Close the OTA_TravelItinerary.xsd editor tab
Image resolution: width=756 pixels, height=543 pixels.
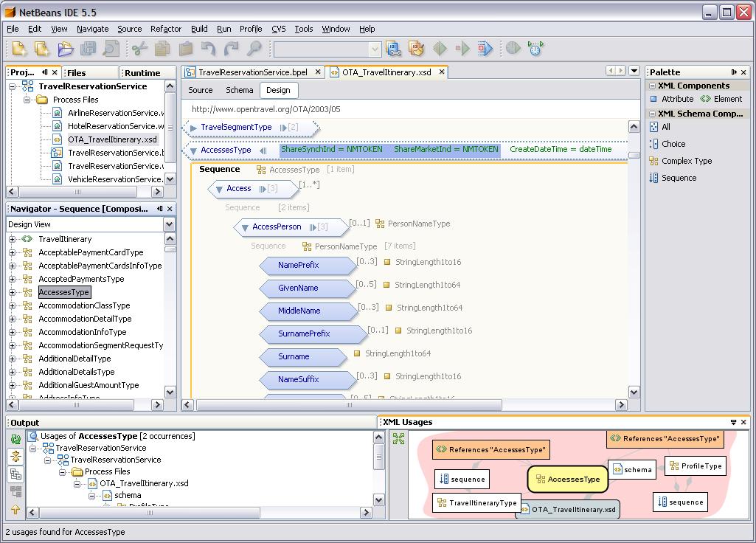pyautogui.click(x=442, y=72)
